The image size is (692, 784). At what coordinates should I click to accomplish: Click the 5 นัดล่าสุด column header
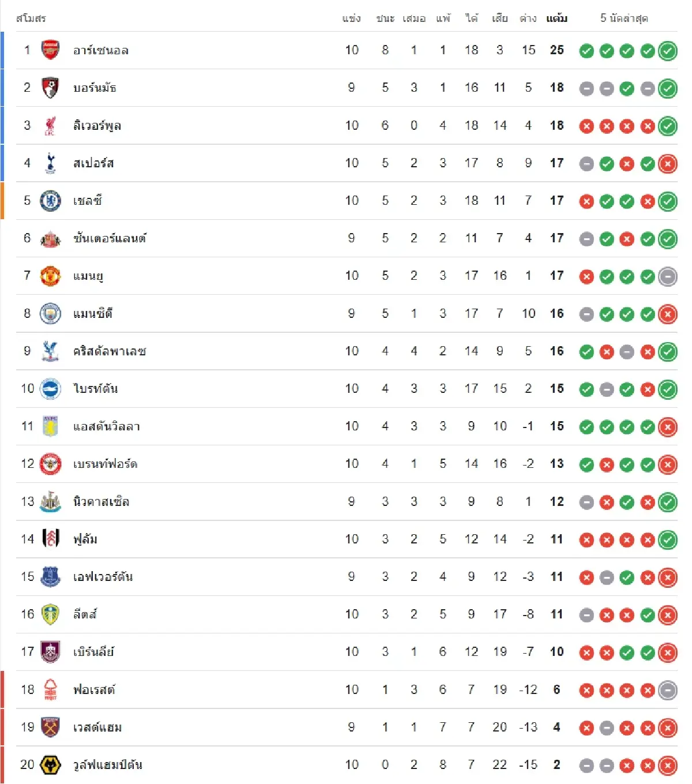tap(624, 18)
